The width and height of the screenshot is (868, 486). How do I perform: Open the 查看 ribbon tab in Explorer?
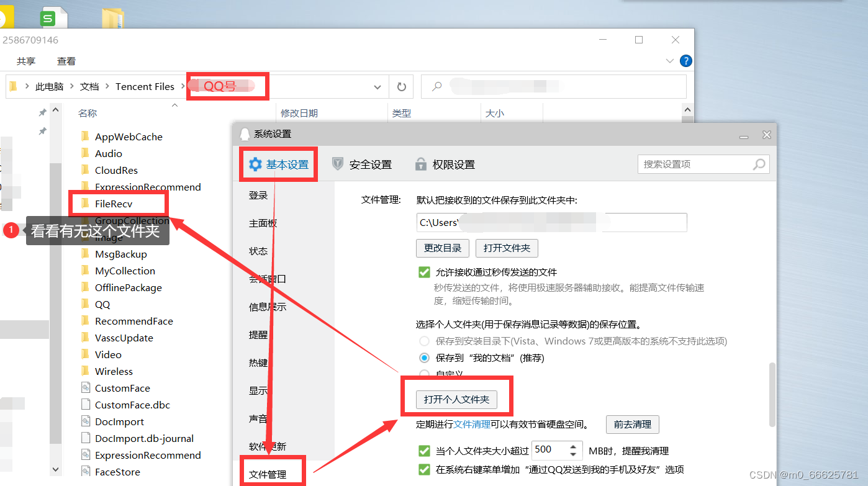pos(66,61)
